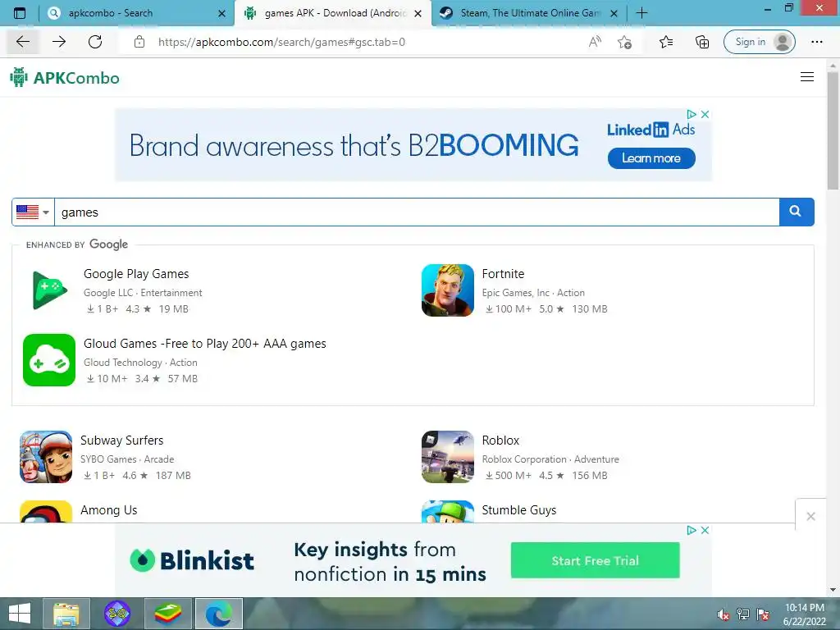This screenshot has width=840, height=630.
Task: Click Learn more on LinkedIn ad
Action: [x=651, y=158]
